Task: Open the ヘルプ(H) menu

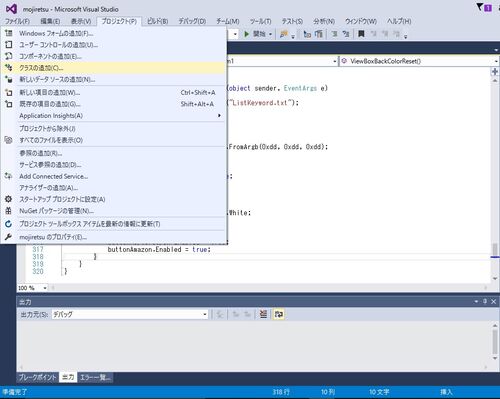Action: (x=399, y=21)
